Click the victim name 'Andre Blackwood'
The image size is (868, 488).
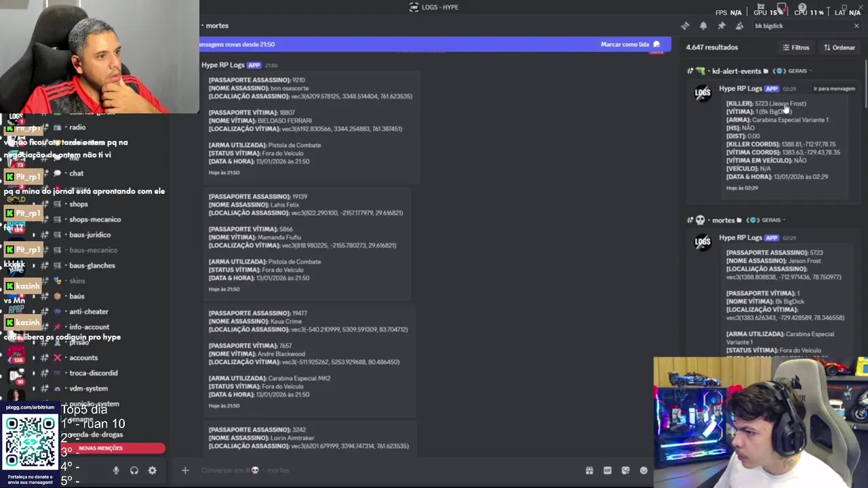(x=281, y=354)
